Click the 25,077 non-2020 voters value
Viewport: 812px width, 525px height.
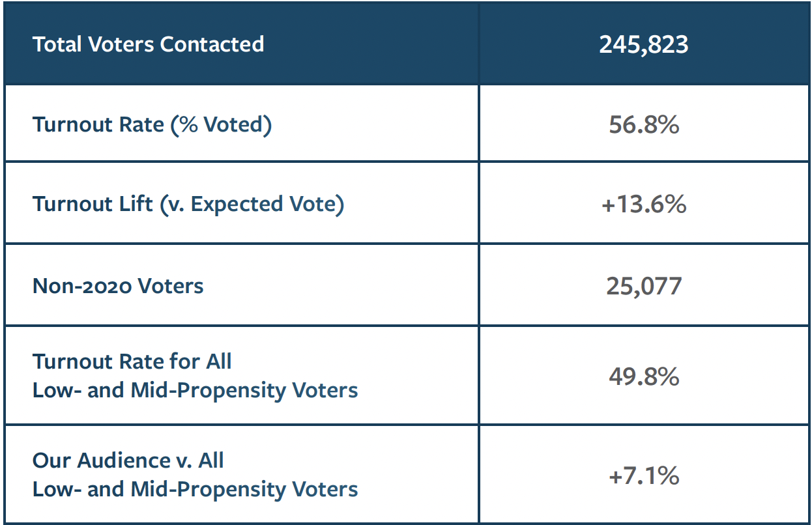(x=644, y=285)
